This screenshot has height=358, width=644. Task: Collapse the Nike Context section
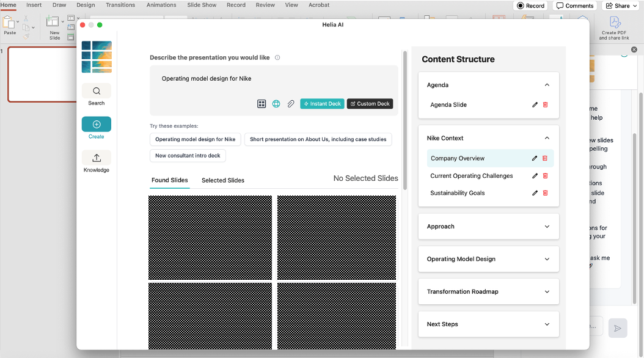547,138
